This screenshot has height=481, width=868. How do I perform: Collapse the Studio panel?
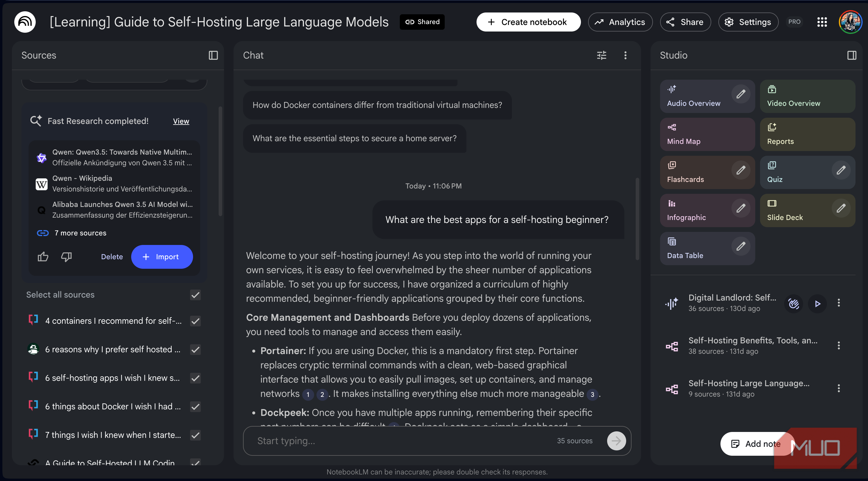(x=851, y=55)
